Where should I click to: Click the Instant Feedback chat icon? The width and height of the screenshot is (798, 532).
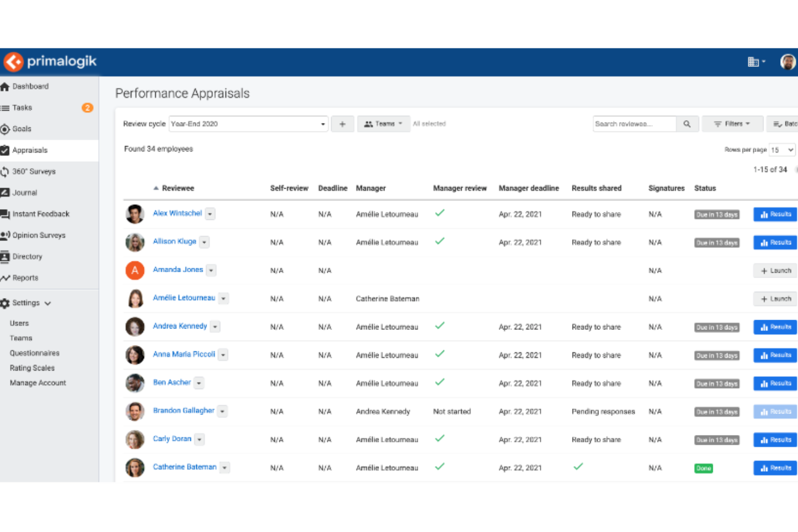click(5, 215)
